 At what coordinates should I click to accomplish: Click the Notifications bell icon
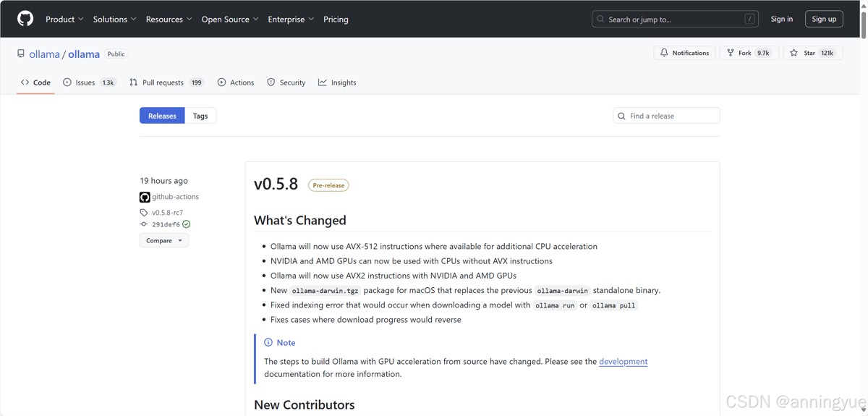pyautogui.click(x=664, y=53)
